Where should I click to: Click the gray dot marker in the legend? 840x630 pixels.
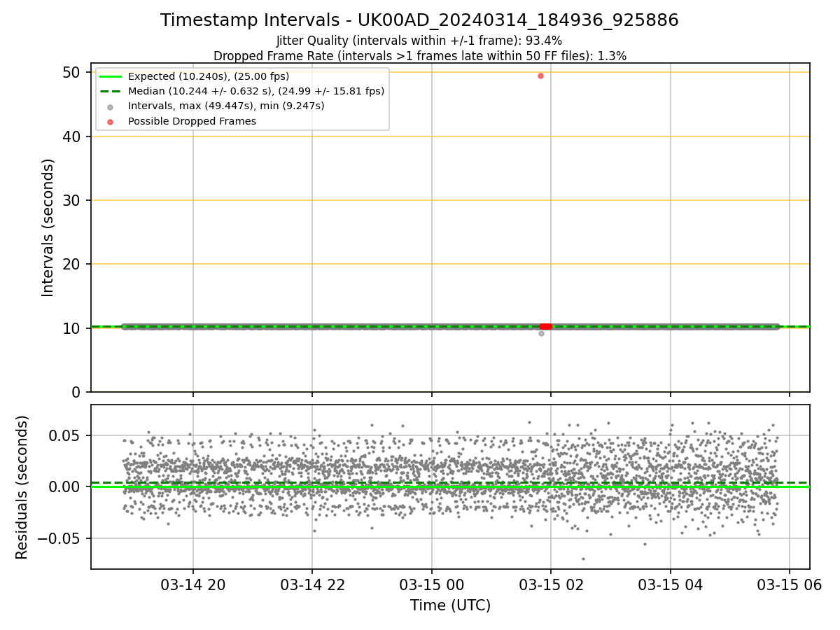[111, 106]
